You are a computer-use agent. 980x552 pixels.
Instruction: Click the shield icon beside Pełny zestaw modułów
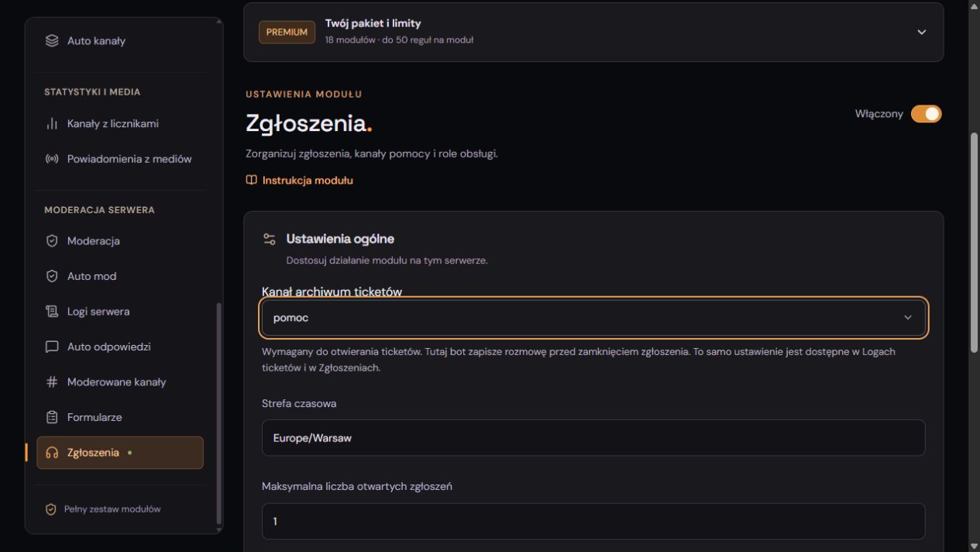(x=51, y=509)
